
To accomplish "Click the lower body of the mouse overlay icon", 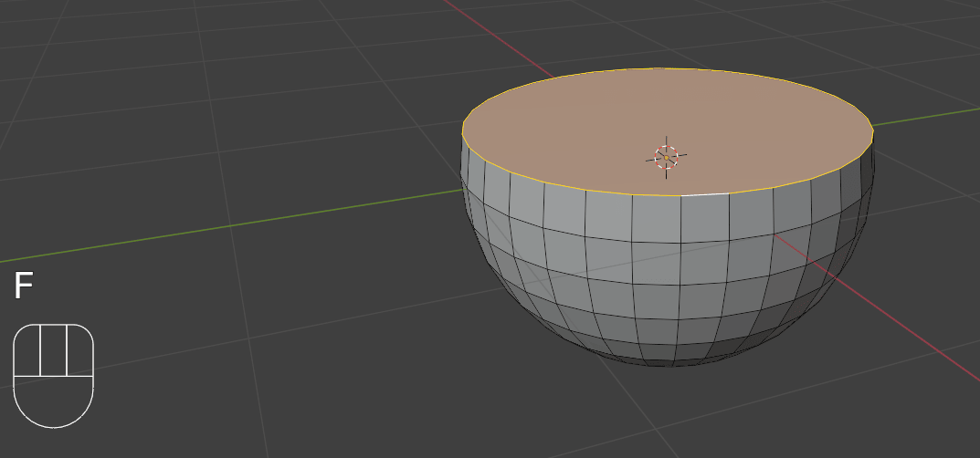I will (53, 401).
